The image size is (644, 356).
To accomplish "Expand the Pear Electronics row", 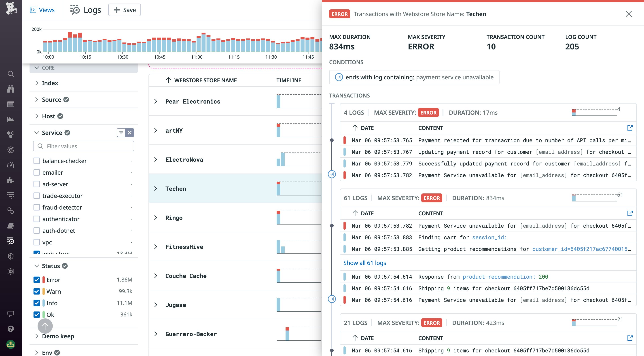I will click(x=156, y=101).
